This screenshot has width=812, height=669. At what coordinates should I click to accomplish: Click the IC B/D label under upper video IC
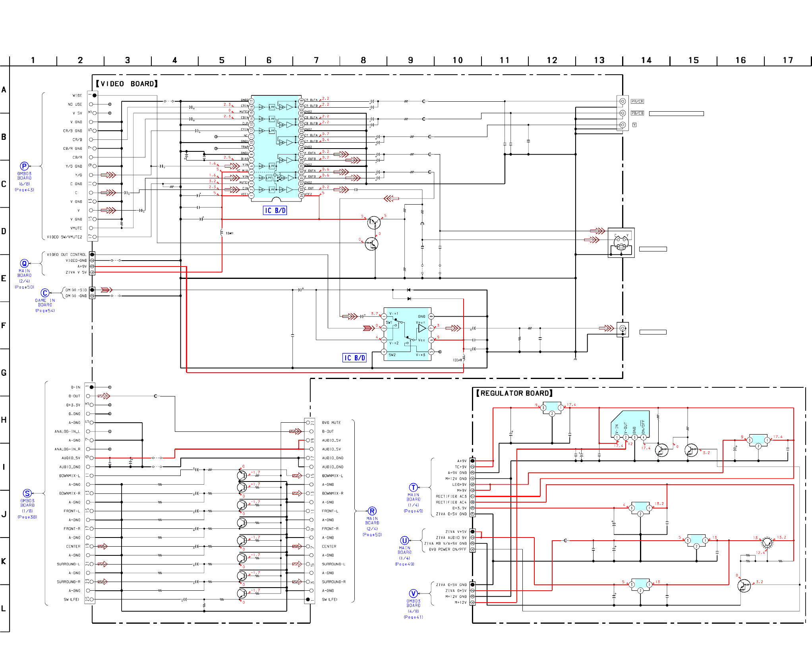[x=275, y=211]
